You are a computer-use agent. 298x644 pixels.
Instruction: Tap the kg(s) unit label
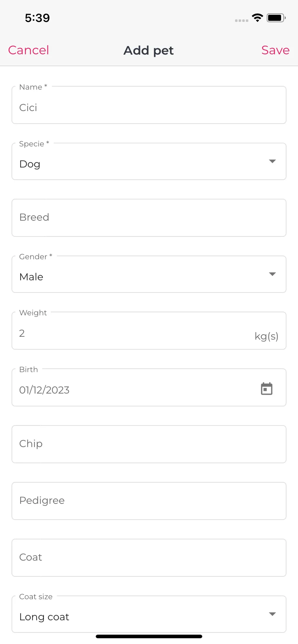pos(266,336)
